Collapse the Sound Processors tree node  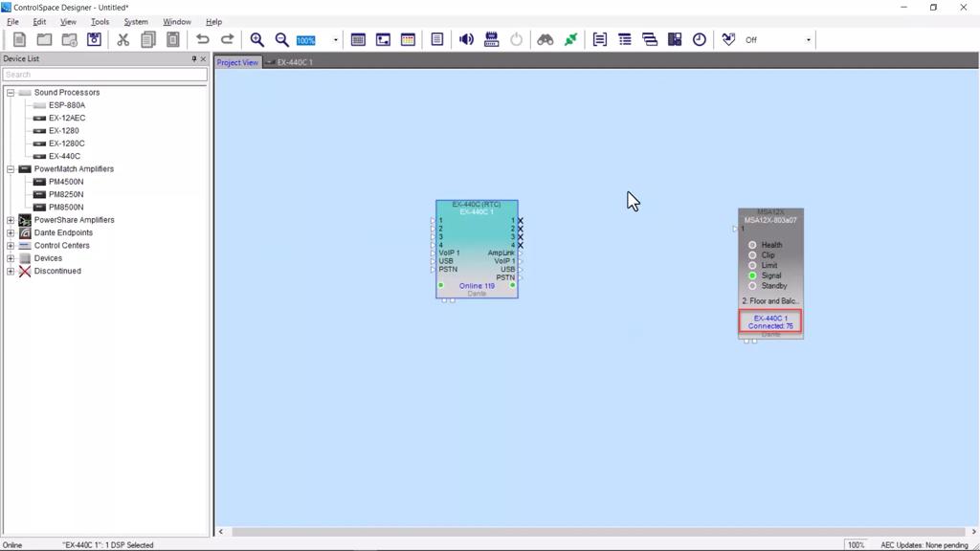11,93
